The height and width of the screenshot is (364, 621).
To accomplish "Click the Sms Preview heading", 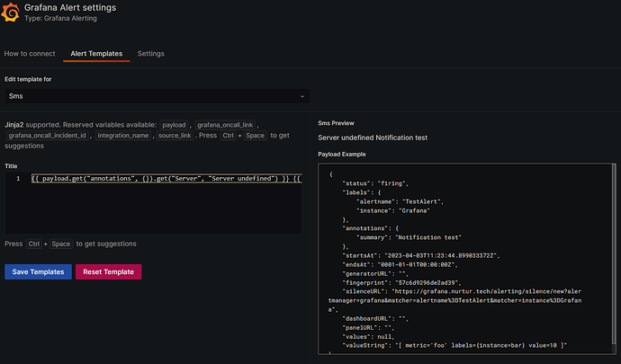I will point(336,123).
